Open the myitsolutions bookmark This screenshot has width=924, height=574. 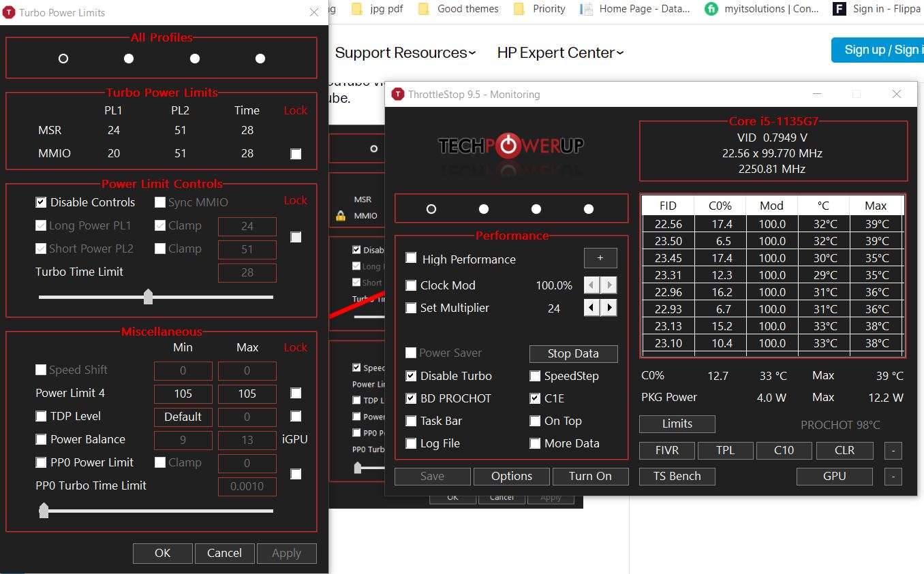click(762, 9)
